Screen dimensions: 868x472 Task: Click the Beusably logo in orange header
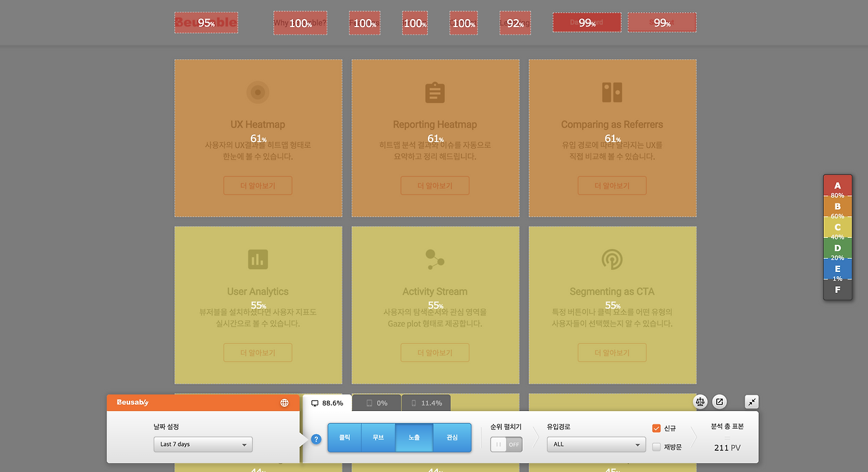click(x=132, y=402)
